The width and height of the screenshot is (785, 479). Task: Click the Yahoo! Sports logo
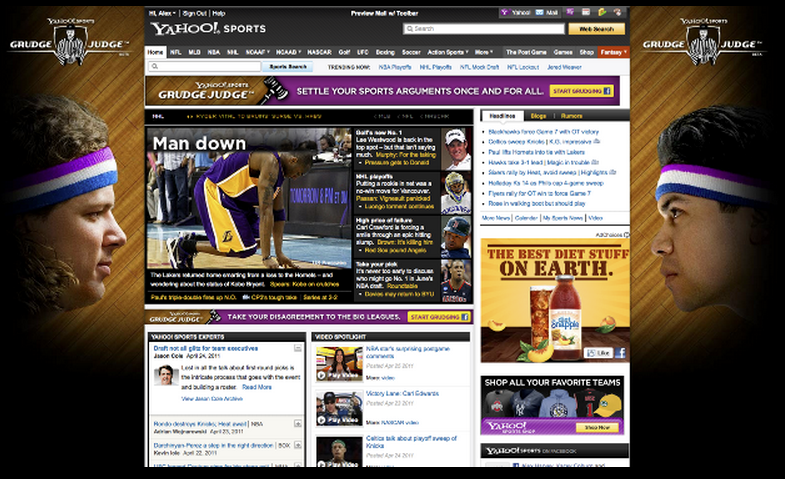[208, 29]
